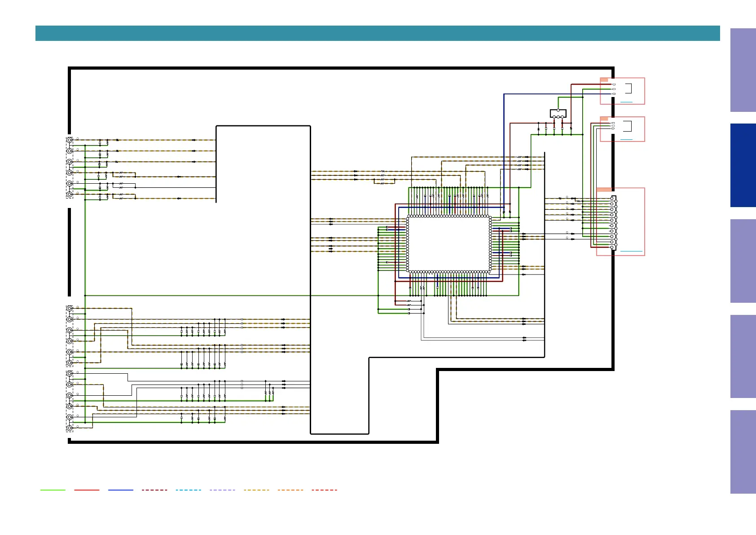The height and width of the screenshot is (535, 756).
Task: Click the teal title bar at the page top
Action: pos(378,33)
